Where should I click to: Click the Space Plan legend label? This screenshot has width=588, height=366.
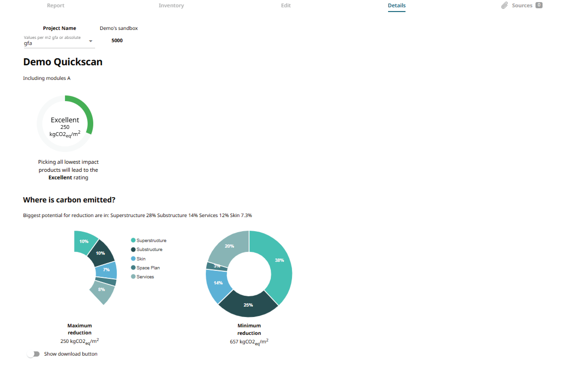pos(148,268)
